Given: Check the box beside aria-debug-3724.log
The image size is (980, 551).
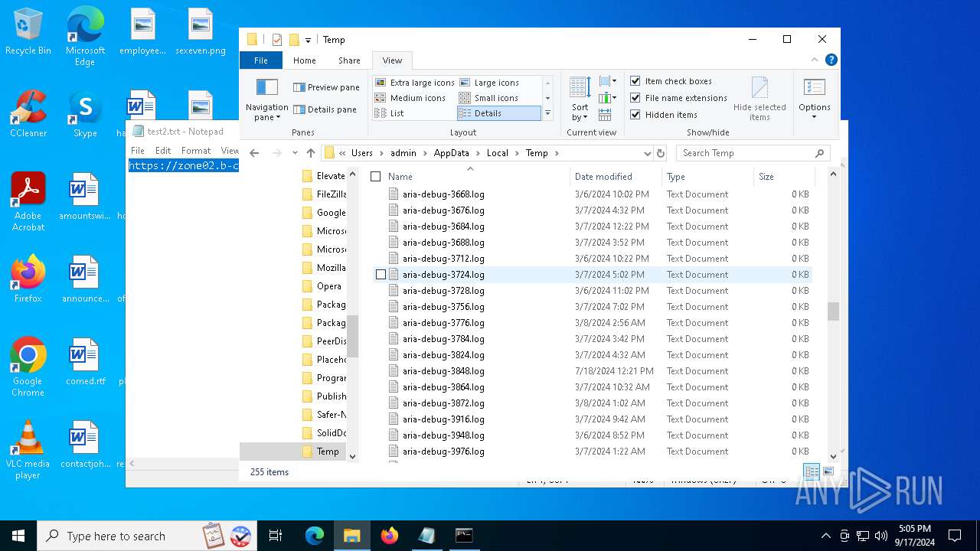Looking at the screenshot, I should tap(381, 275).
